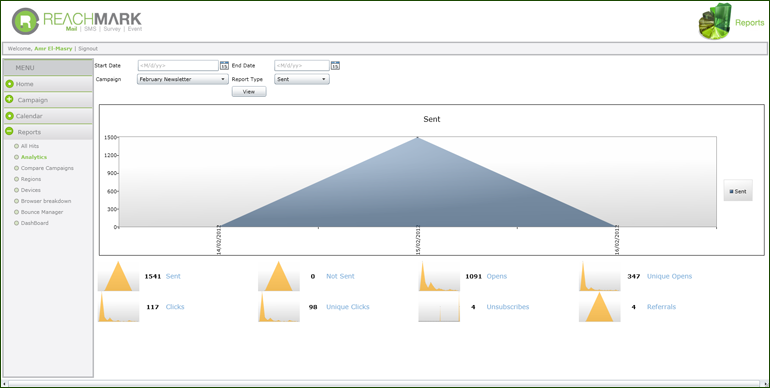This screenshot has width=770, height=388.
Task: Click the Sent sparkline thumbnail
Action: [x=118, y=276]
